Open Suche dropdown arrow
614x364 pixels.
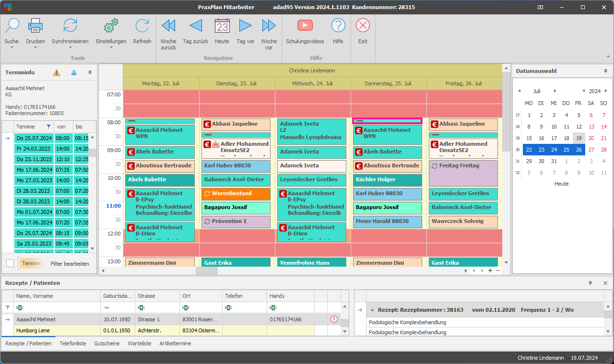click(x=12, y=47)
